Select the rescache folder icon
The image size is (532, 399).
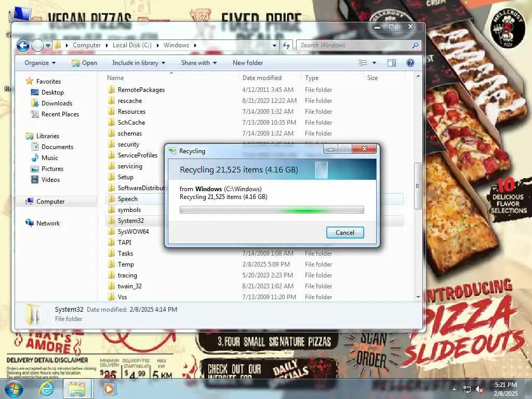(111, 100)
